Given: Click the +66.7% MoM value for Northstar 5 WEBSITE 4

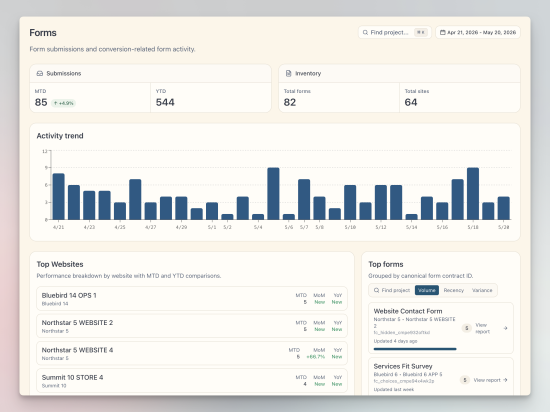Looking at the screenshot, I should [315, 357].
